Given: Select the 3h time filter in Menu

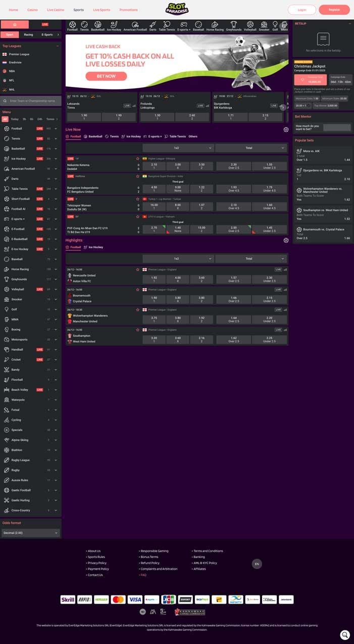Looking at the screenshot, I should [x=24, y=119].
